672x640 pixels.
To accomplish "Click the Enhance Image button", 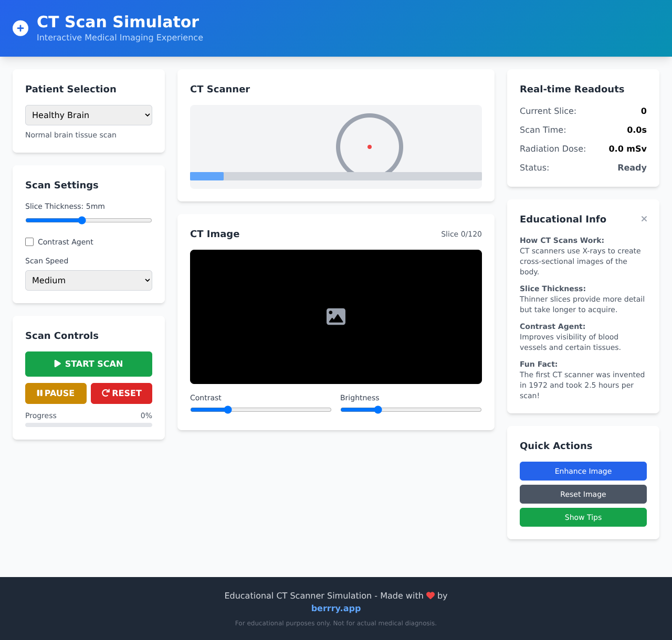I will [583, 471].
